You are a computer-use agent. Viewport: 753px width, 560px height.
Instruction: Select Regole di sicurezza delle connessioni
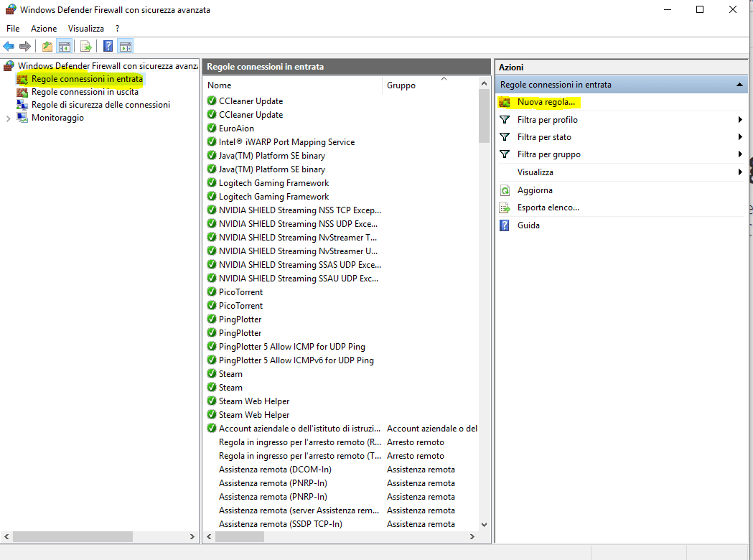[100, 105]
